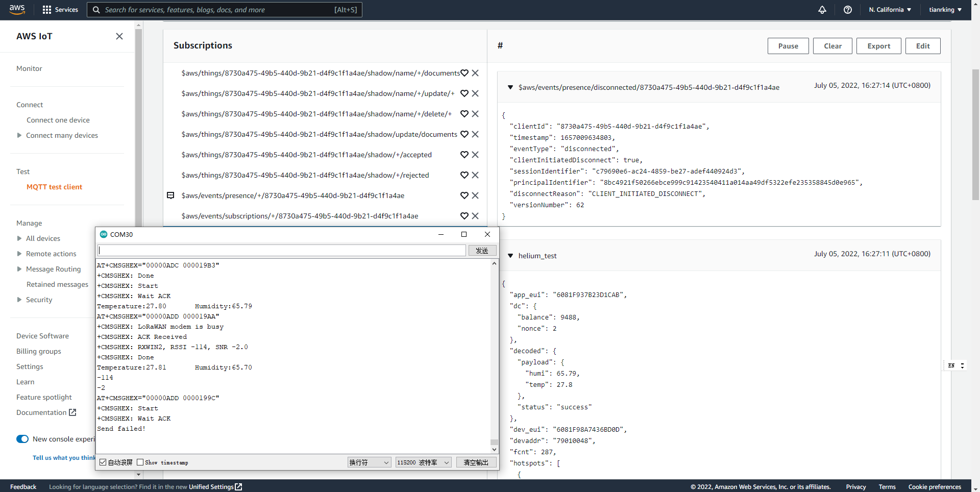Open Feature spotlight page
This screenshot has width=980, height=492.
[44, 397]
